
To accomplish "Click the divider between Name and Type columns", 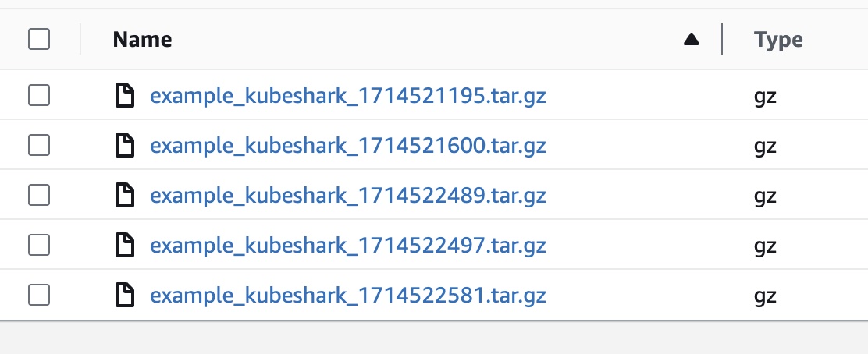I will (722, 40).
